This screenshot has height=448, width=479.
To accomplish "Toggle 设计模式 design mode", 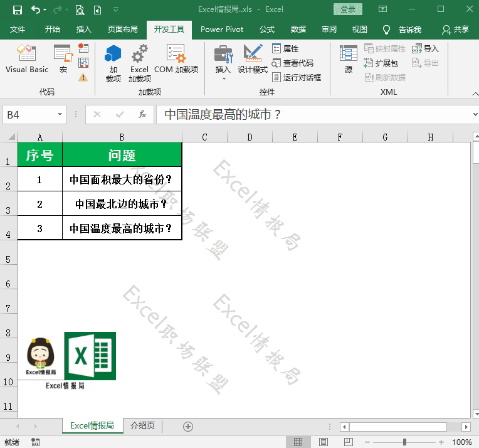I will (252, 59).
